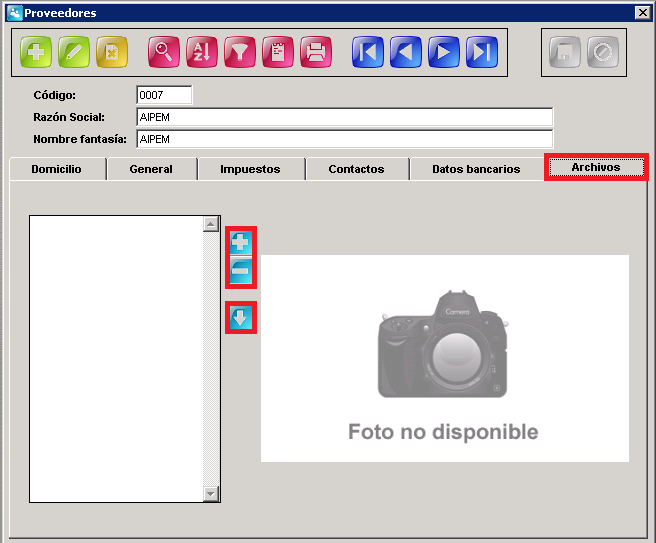The height and width of the screenshot is (543, 656).
Task: Download file with the blue down-arrow button
Action: point(241,317)
